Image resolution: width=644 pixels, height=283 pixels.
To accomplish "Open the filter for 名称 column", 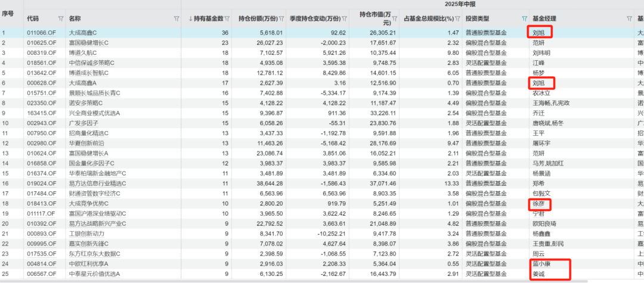I will 175,18.
